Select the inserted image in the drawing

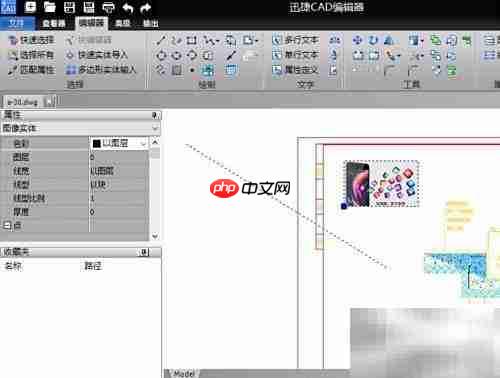(x=382, y=184)
